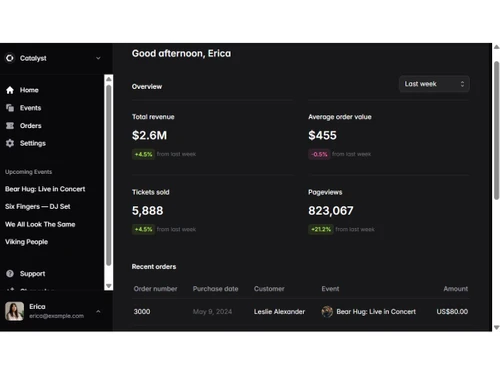Image resolution: width=500 pixels, height=375 pixels.
Task: Click the sidebar scrollbar up arrow
Action: (109, 79)
